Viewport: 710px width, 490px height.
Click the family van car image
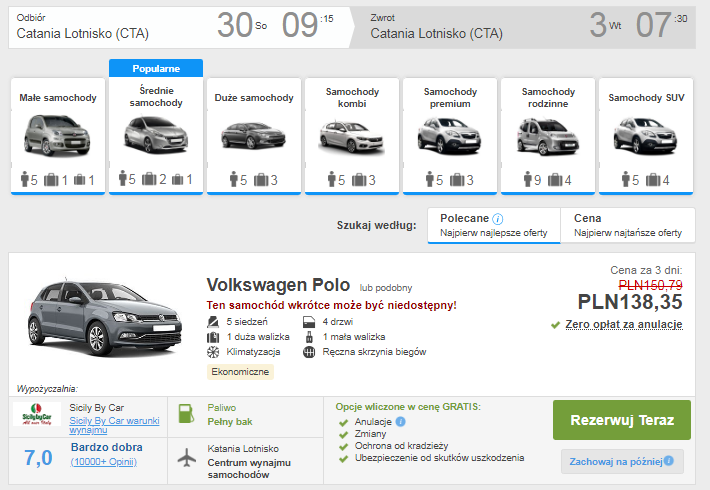pyautogui.click(x=548, y=136)
